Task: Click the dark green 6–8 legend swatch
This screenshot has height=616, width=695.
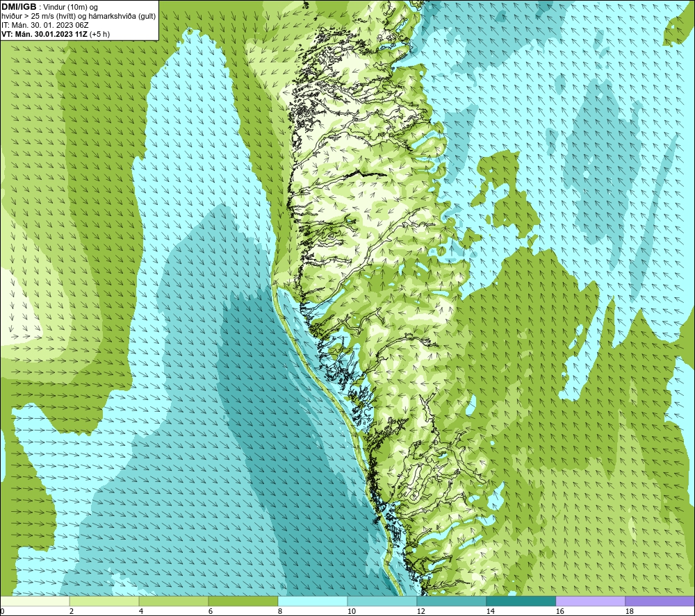Action: 243,601
